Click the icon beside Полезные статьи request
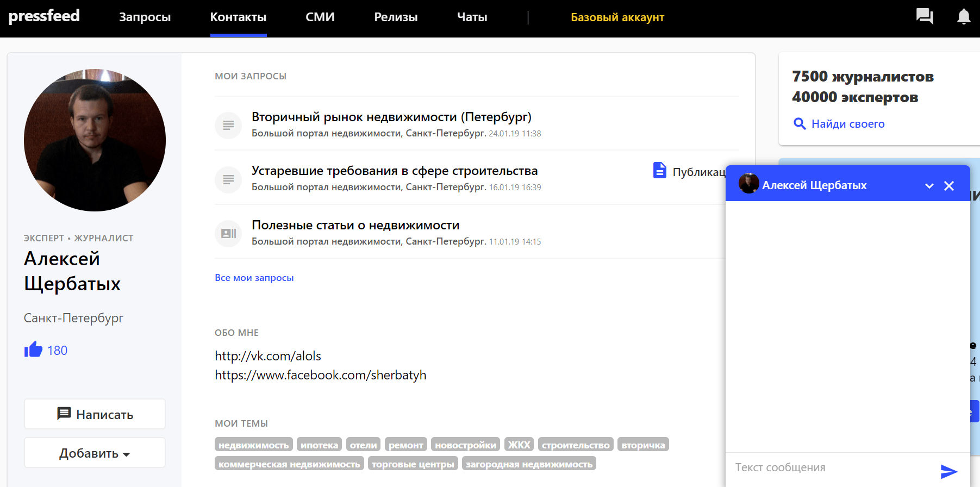Image resolution: width=980 pixels, height=487 pixels. click(x=228, y=234)
